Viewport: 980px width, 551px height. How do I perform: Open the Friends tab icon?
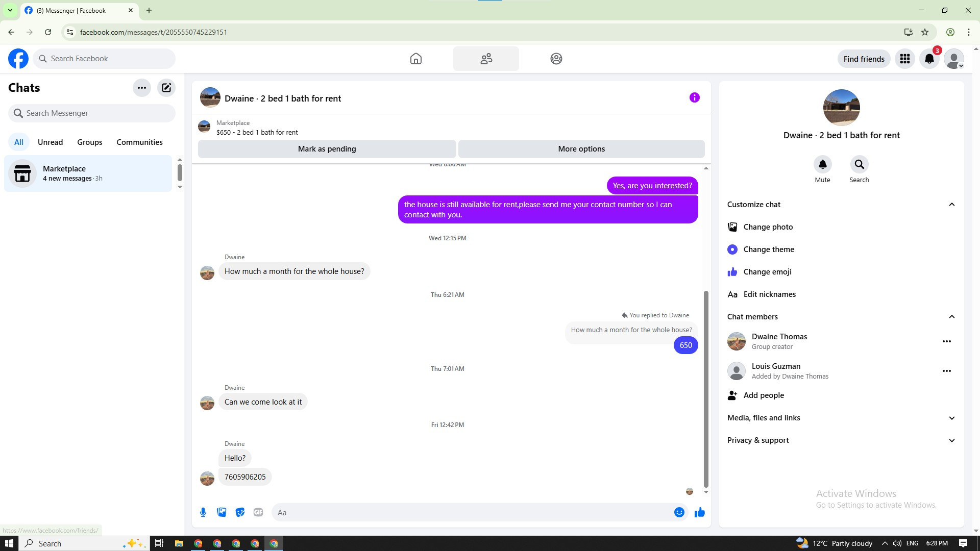pos(486,59)
